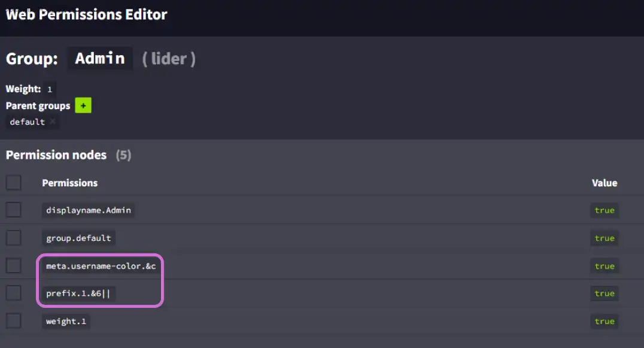Tick the prefix.1.&6|| row checkbox
Image resolution: width=644 pixels, height=348 pixels.
pos(13,293)
